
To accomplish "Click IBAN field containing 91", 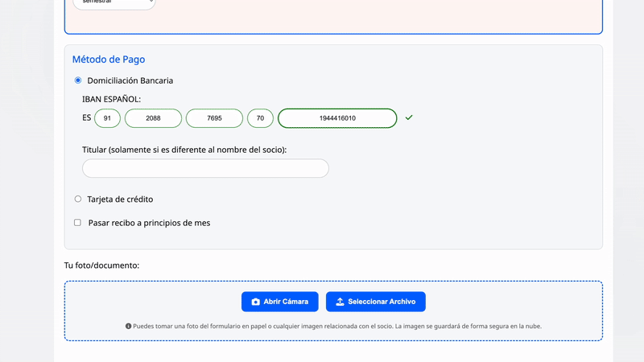I will pyautogui.click(x=107, y=118).
